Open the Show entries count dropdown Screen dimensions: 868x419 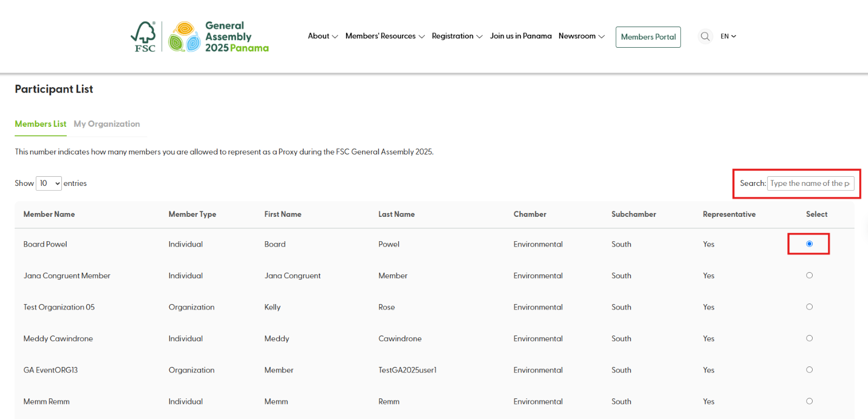pos(49,183)
